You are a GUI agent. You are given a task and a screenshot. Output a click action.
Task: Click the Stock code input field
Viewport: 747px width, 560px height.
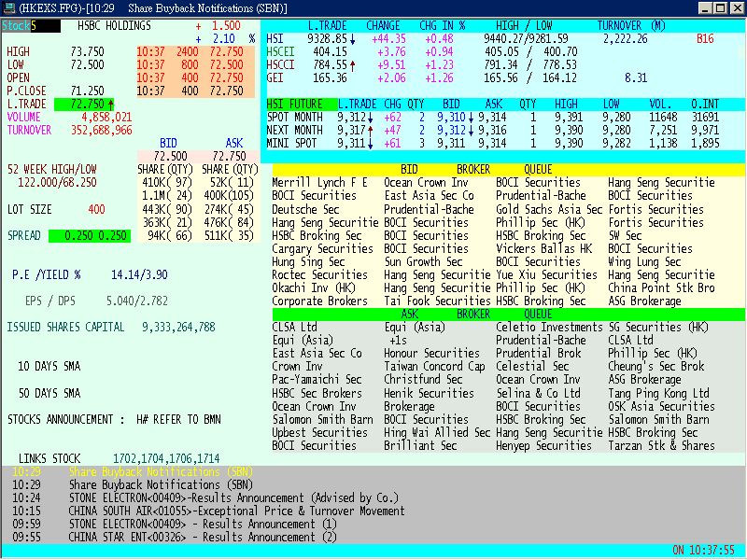pos(31,26)
